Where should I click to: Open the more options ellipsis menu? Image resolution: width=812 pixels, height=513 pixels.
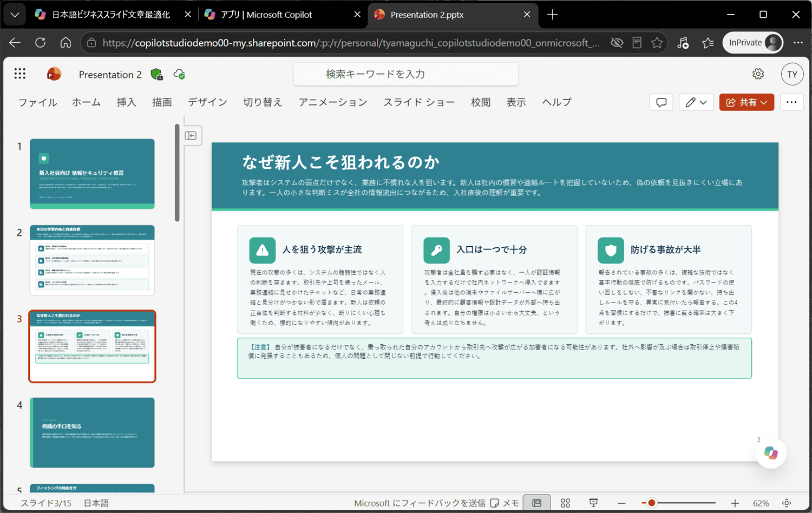click(791, 102)
